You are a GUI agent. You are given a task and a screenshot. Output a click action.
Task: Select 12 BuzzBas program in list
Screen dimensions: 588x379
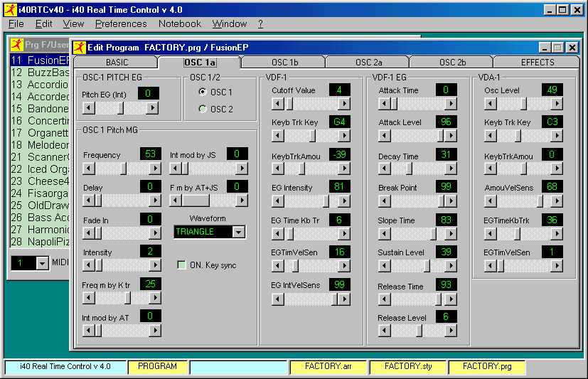click(40, 73)
